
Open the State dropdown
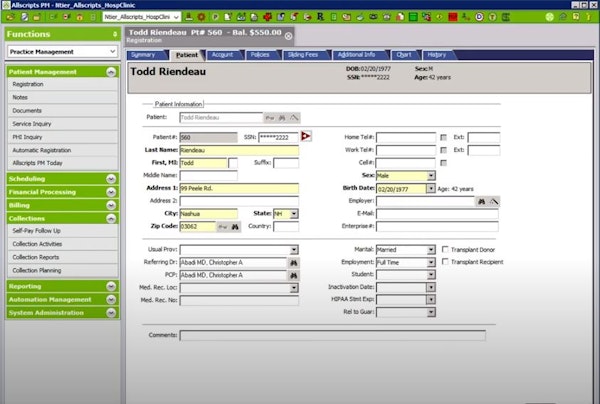294,214
